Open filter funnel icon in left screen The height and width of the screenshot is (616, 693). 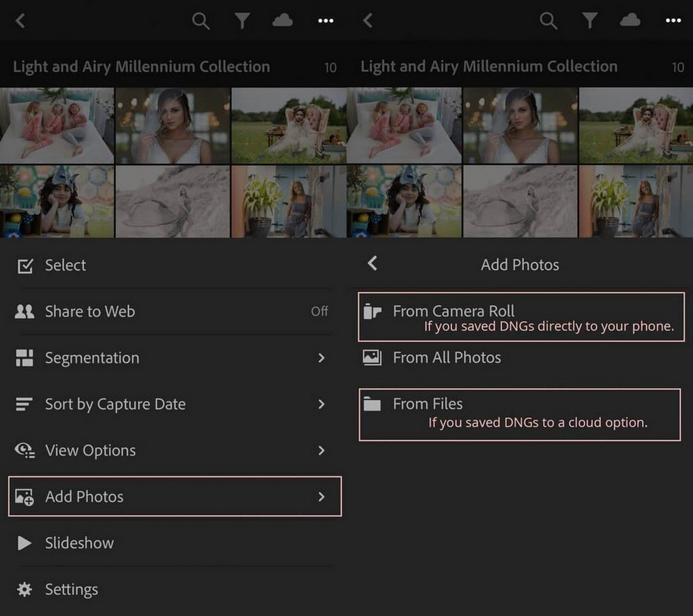coord(242,21)
